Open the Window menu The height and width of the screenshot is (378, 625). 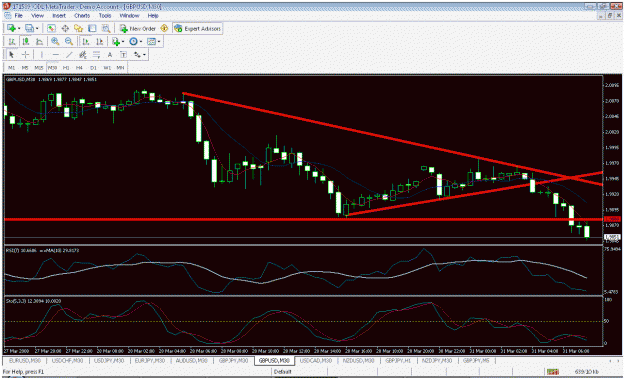pos(129,16)
